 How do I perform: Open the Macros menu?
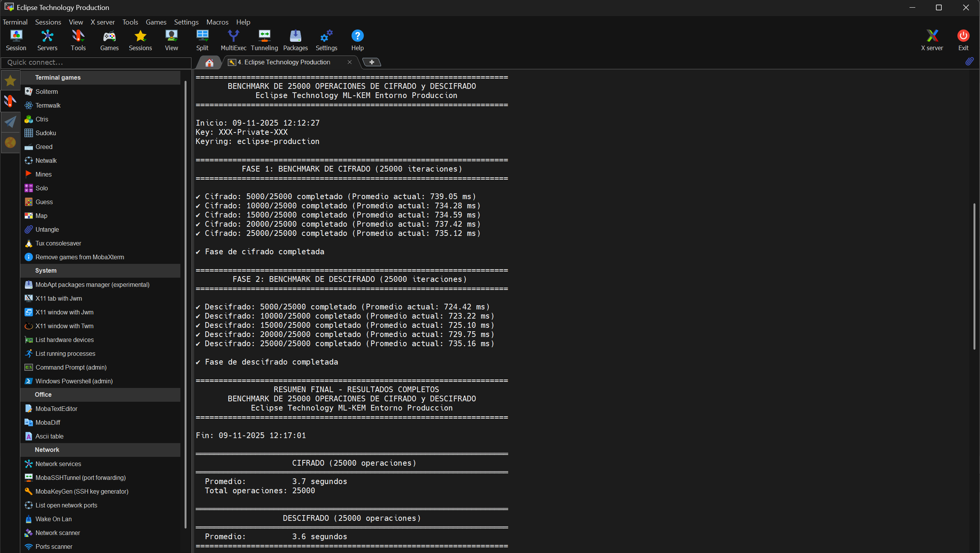(x=217, y=22)
